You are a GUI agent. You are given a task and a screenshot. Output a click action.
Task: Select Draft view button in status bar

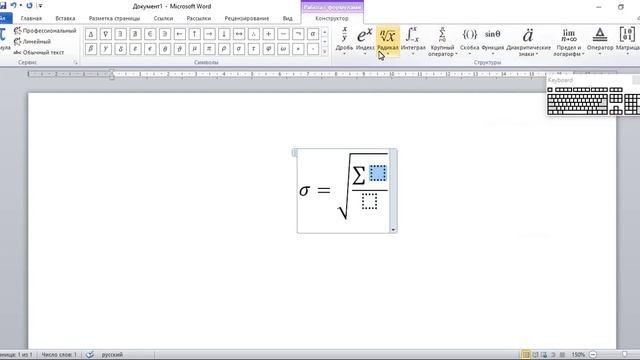coord(562,355)
